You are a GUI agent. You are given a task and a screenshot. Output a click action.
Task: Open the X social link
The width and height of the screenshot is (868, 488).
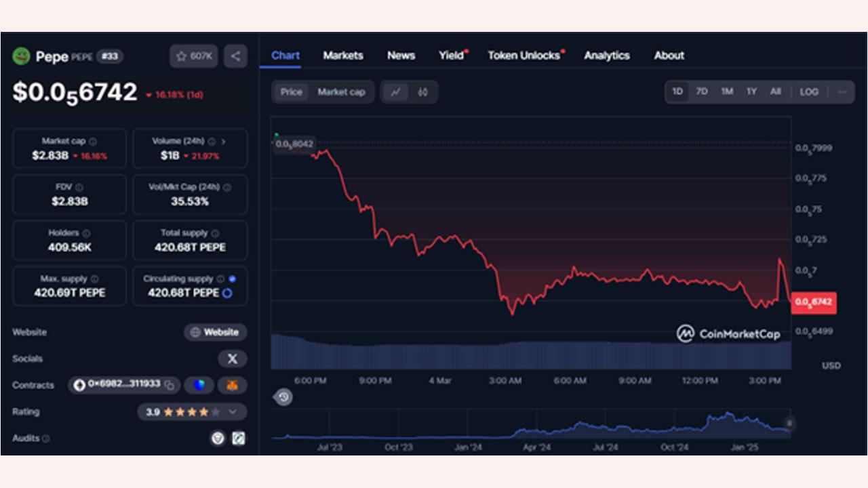(x=233, y=359)
